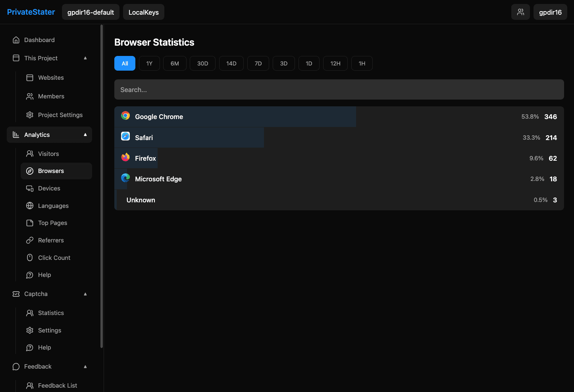Click the PrivateStater logo link

[31, 12]
